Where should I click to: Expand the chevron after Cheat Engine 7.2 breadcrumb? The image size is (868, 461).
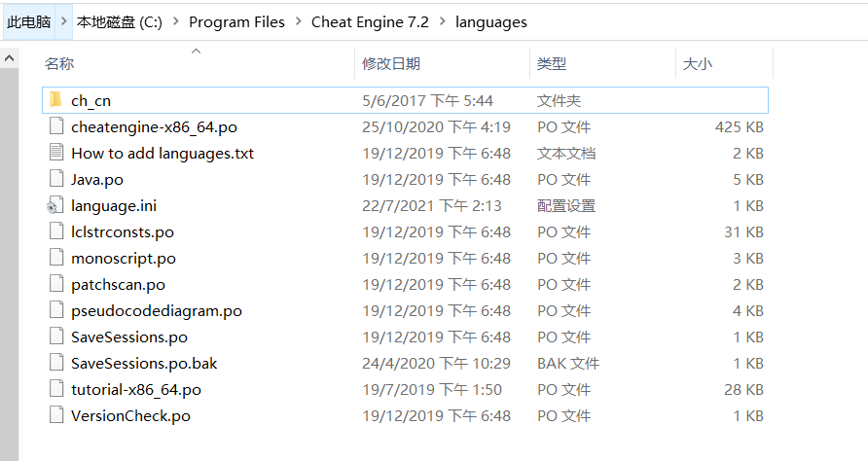[x=443, y=21]
